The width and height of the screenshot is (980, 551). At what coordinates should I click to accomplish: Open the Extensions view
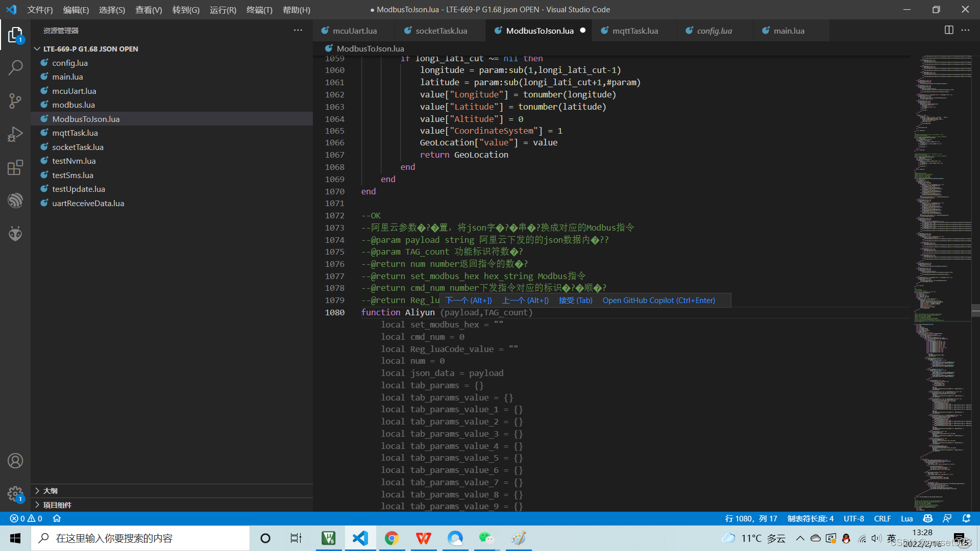click(15, 167)
